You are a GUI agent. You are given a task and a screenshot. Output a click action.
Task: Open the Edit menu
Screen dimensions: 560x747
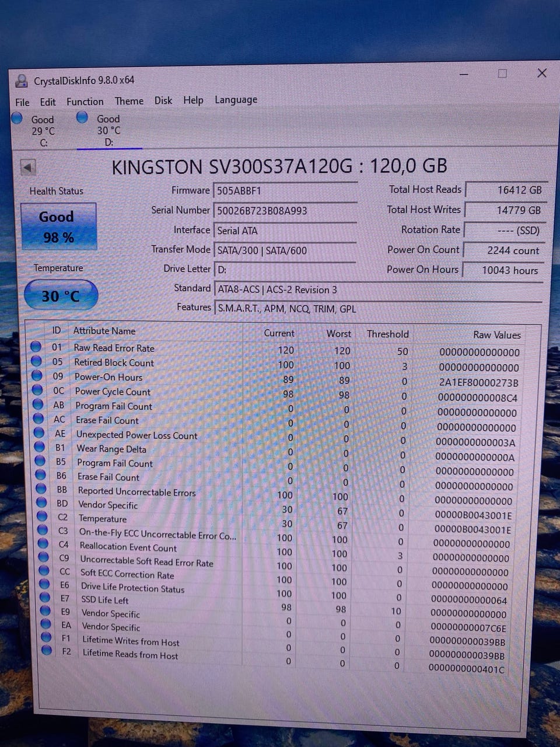pos(48,102)
